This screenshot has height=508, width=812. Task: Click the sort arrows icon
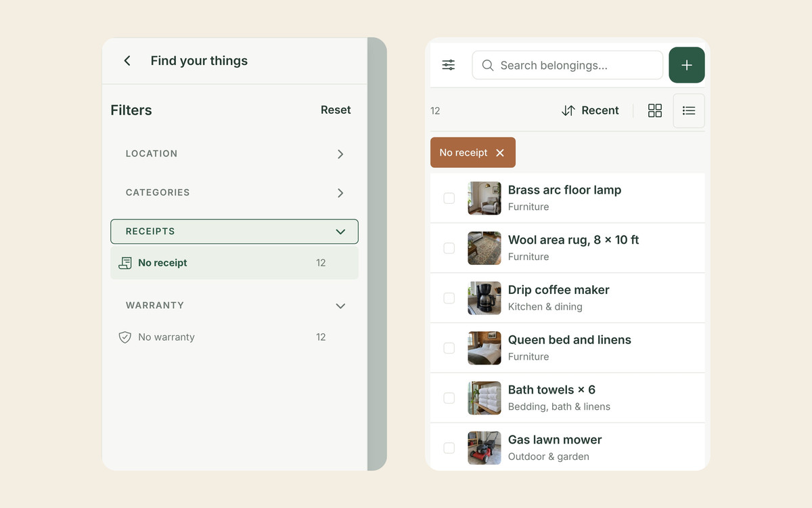click(568, 110)
